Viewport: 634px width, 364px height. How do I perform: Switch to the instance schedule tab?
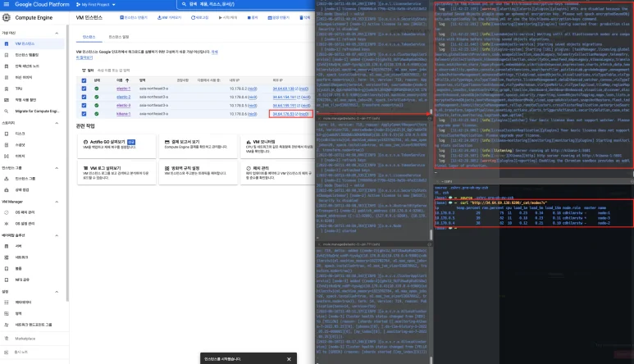pyautogui.click(x=114, y=38)
